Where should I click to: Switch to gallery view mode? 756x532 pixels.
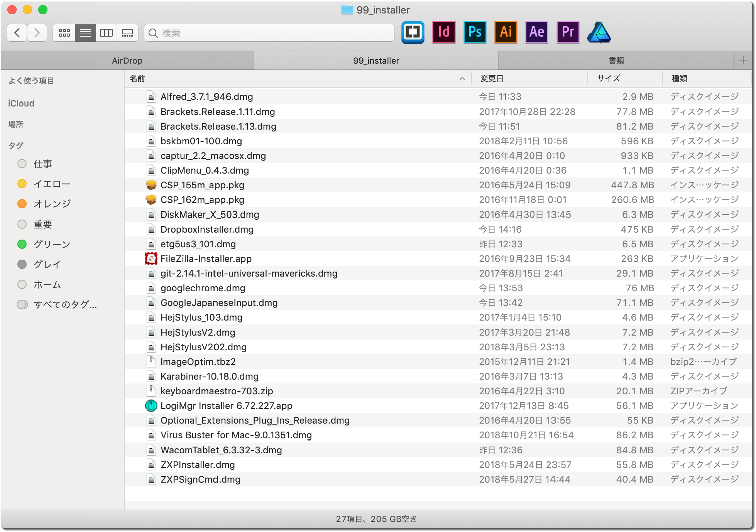click(x=127, y=33)
